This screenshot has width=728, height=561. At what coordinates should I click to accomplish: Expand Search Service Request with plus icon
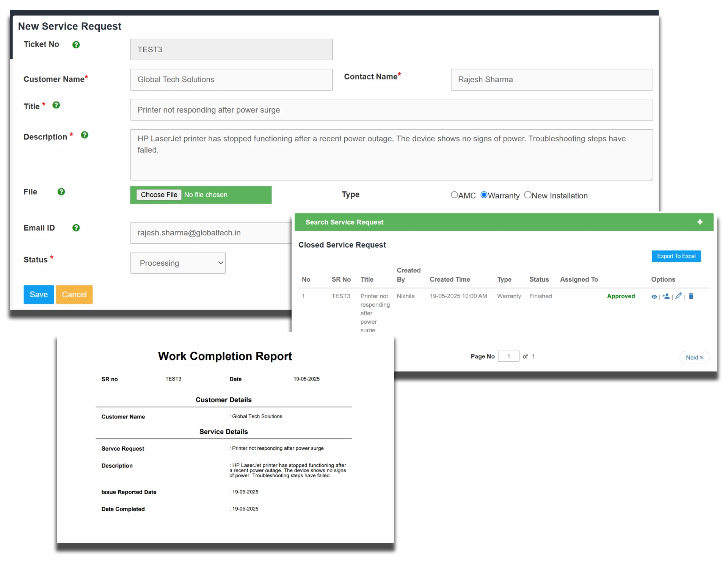coord(700,222)
